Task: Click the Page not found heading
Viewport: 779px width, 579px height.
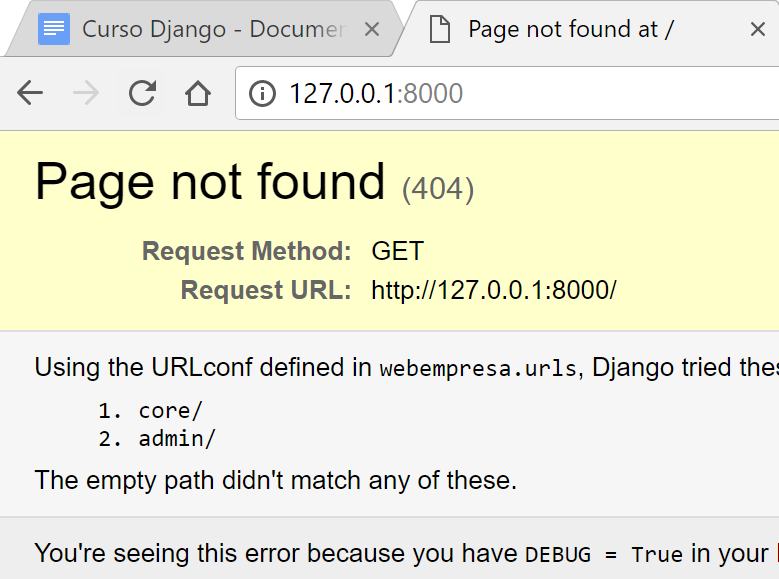Action: (x=210, y=182)
